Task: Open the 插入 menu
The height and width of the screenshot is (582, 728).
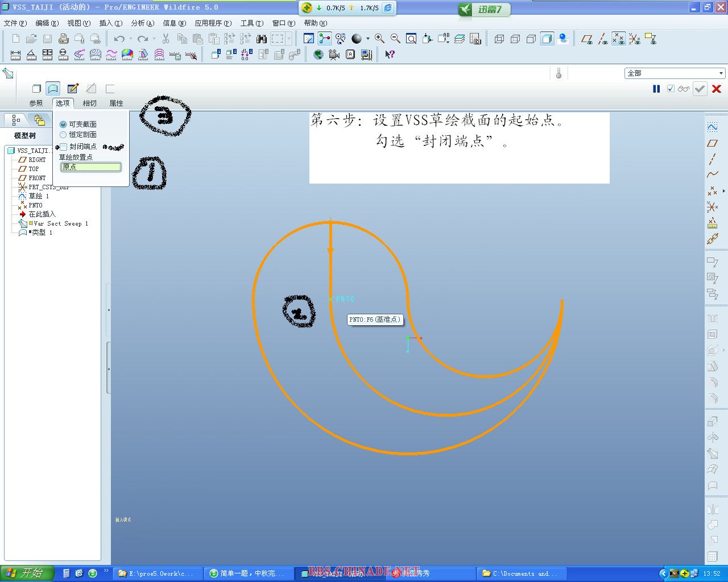Action: [x=110, y=23]
